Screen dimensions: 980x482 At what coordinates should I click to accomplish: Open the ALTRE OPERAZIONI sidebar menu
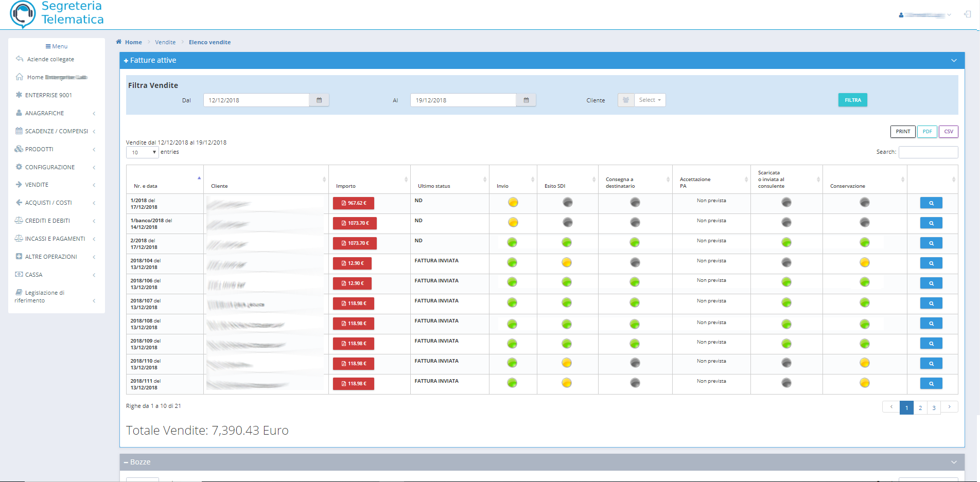56,257
